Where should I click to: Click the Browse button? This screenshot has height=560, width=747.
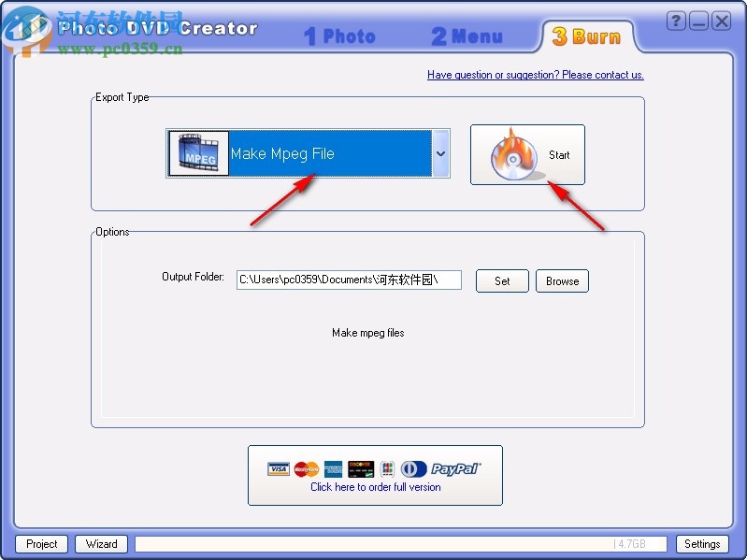tap(562, 281)
